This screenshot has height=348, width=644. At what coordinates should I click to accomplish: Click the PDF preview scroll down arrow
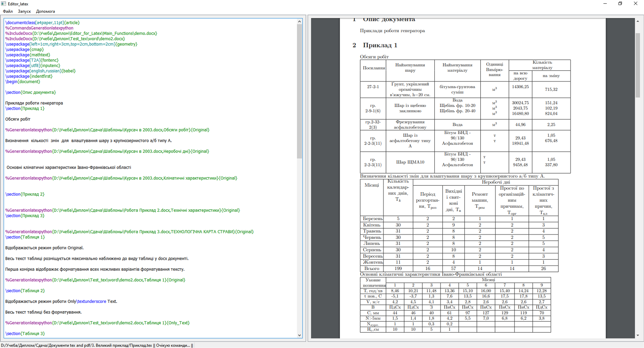point(638,335)
